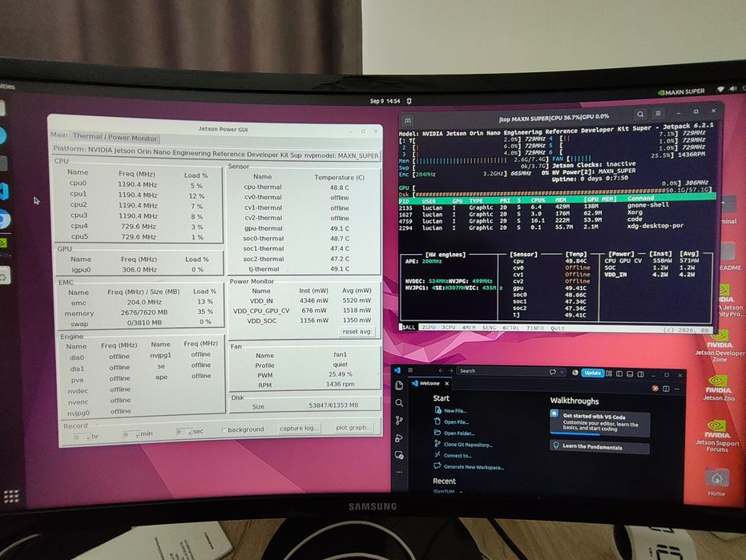
Task: Open the min spinner dropdown in Record
Action: (x=138, y=435)
